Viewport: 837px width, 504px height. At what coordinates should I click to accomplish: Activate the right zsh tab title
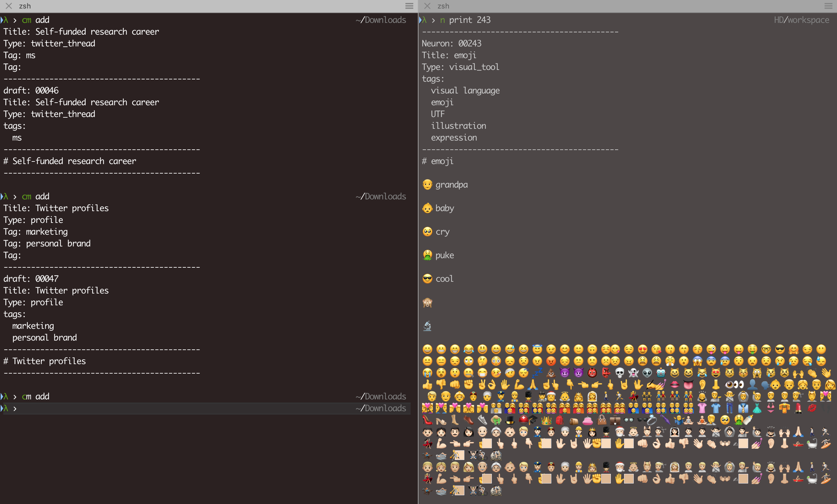(443, 6)
